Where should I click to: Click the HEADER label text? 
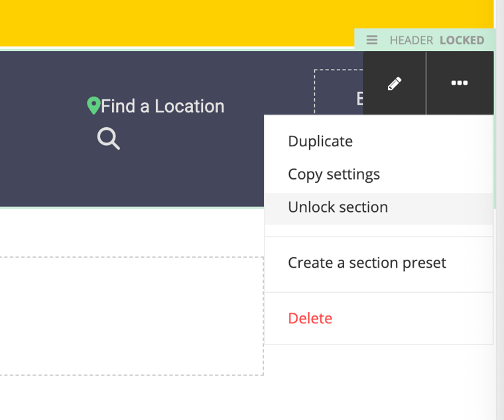point(411,40)
